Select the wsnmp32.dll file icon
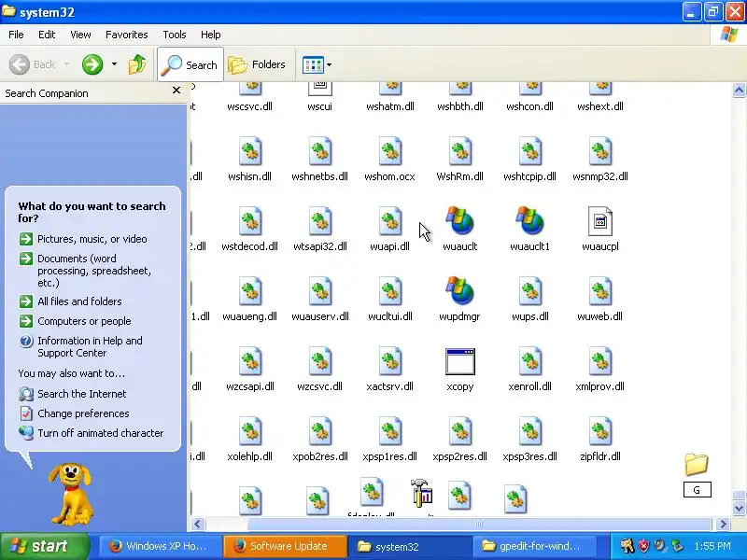The height and width of the screenshot is (560, 747). [x=599, y=151]
